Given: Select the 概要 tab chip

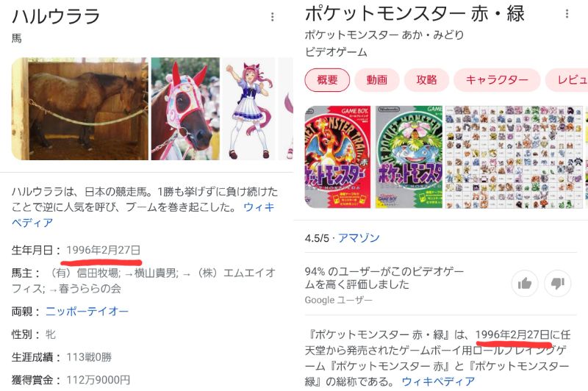Looking at the screenshot, I should click(x=327, y=80).
